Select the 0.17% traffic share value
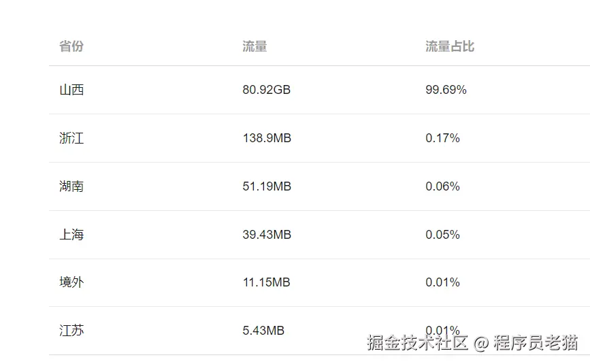The width and height of the screenshot is (590, 364). pyautogui.click(x=442, y=138)
